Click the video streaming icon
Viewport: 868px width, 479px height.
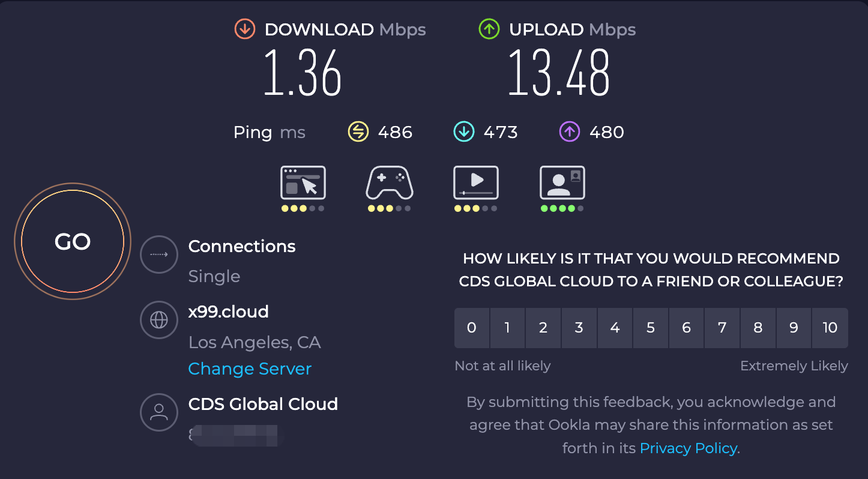click(x=475, y=182)
